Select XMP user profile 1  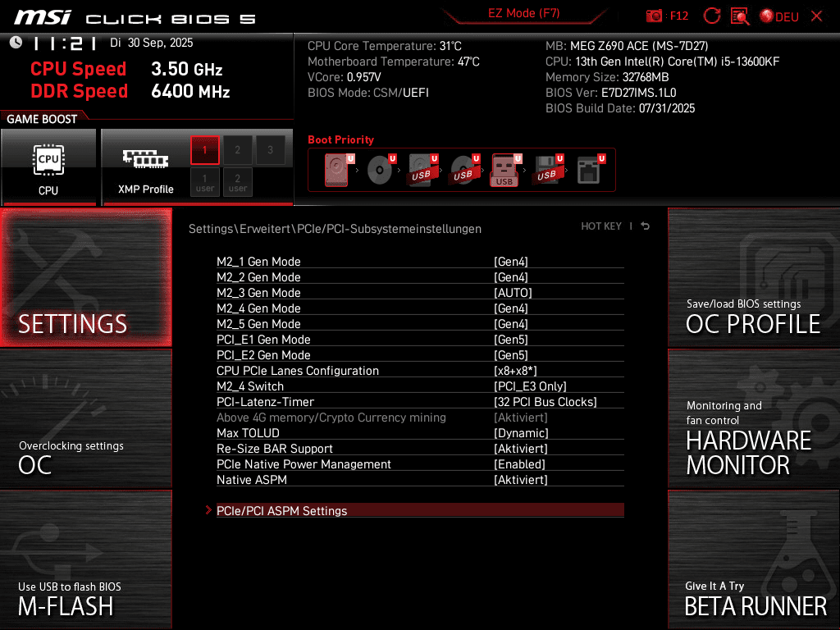[204, 182]
